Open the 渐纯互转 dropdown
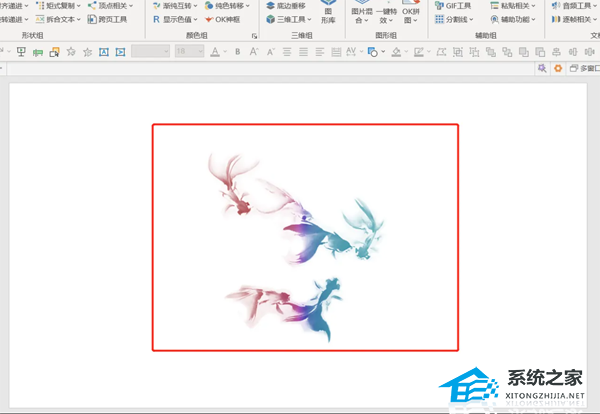The width and height of the screenshot is (600, 414). tap(175, 6)
